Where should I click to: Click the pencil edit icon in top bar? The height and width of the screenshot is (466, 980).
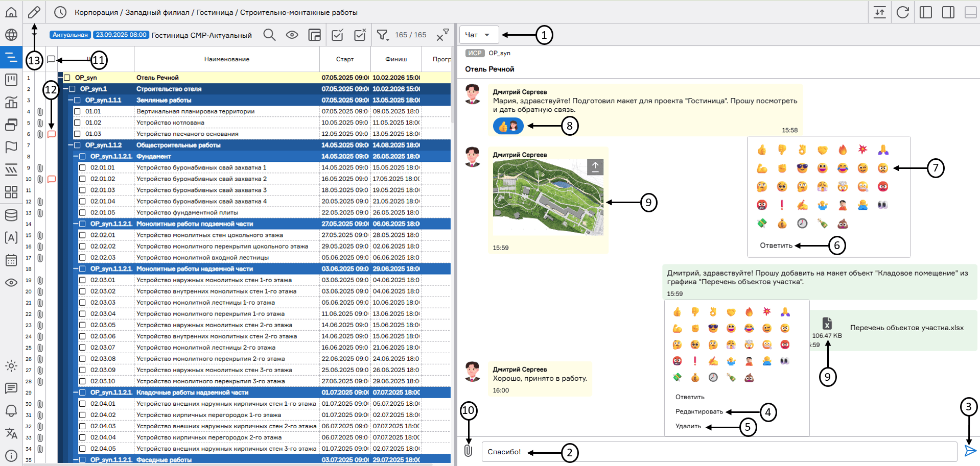34,12
